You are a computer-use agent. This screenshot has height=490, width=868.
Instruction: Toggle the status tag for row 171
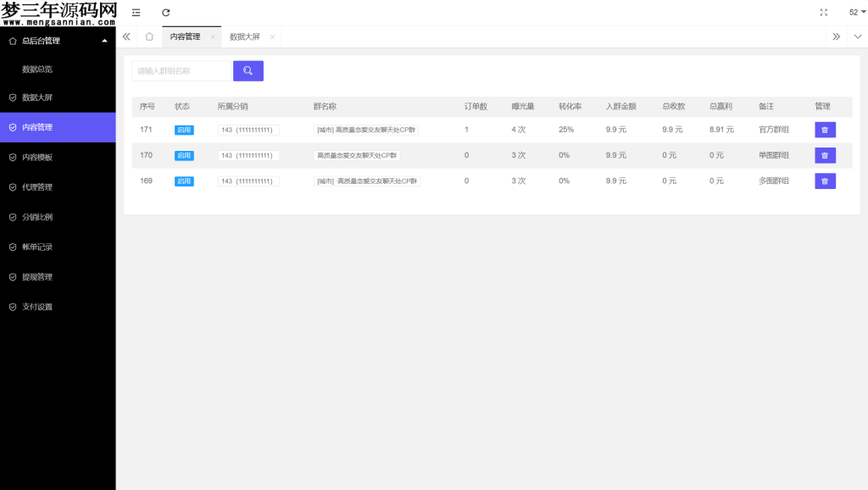(184, 130)
